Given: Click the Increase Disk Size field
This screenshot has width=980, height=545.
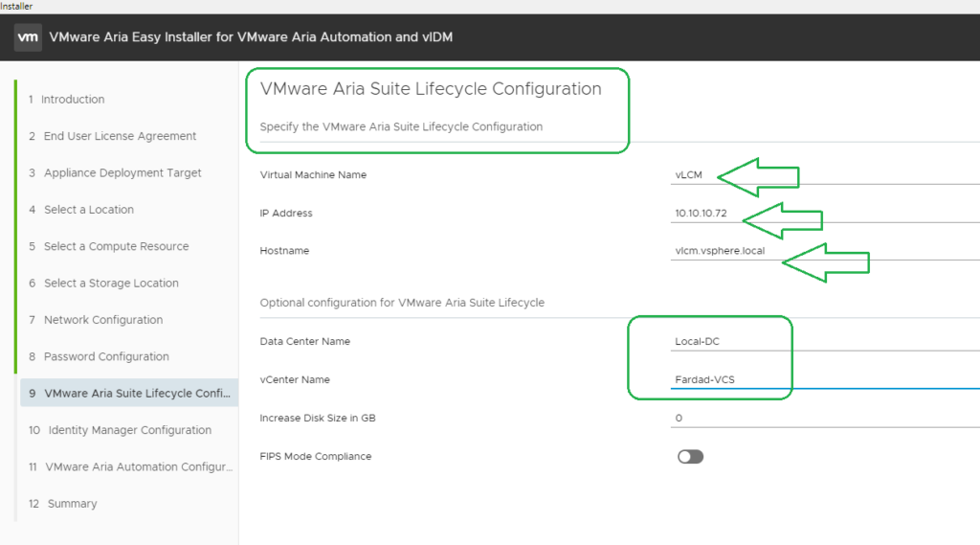Looking at the screenshot, I should [825, 418].
